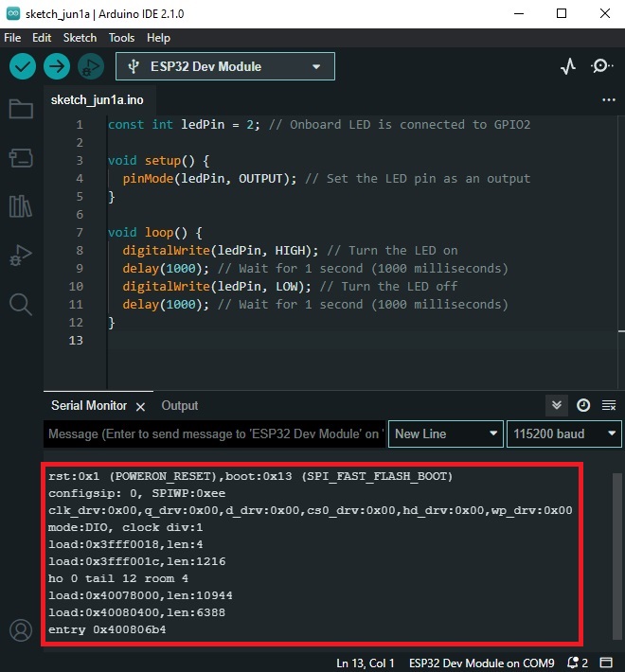Toggle the bottom panel from status bar
Screen dimensions: 625x672
point(606,663)
